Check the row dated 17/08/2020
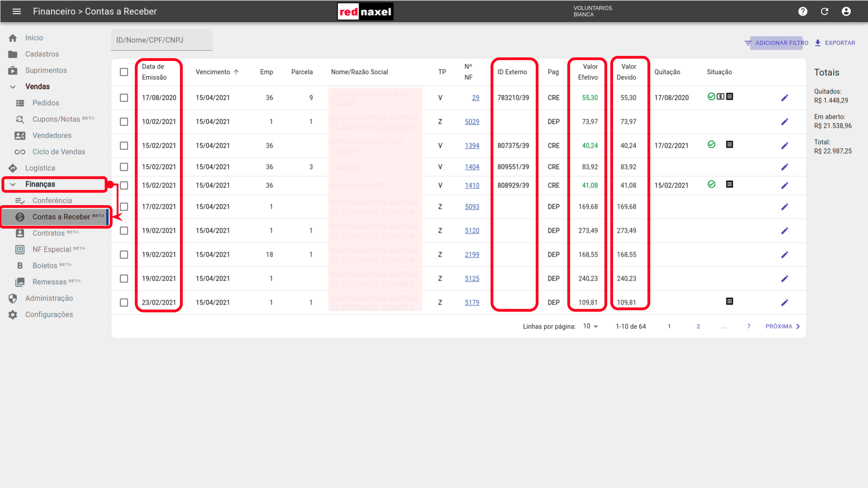This screenshot has width=868, height=488. pos(124,98)
